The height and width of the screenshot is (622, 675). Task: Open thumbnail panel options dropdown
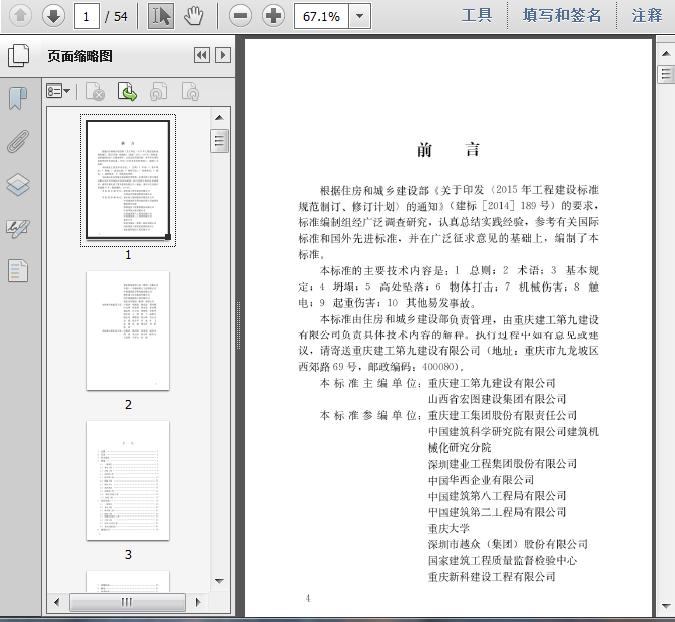[x=58, y=92]
